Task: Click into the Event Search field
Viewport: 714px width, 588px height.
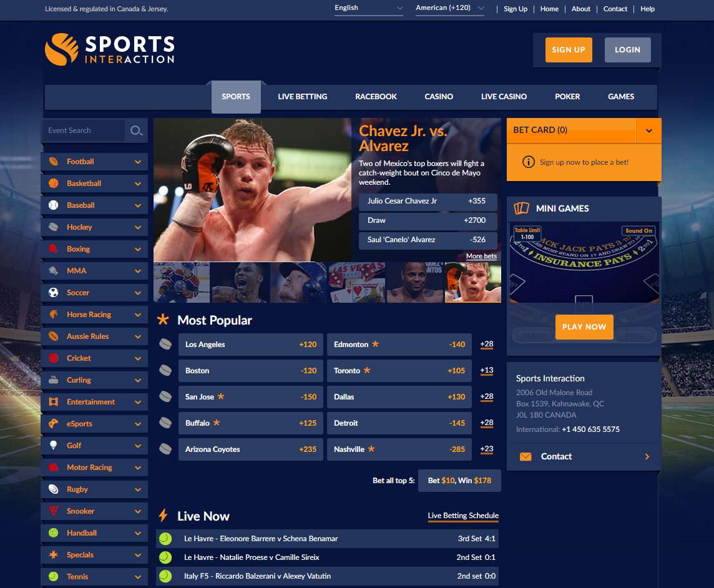Action: tap(84, 130)
